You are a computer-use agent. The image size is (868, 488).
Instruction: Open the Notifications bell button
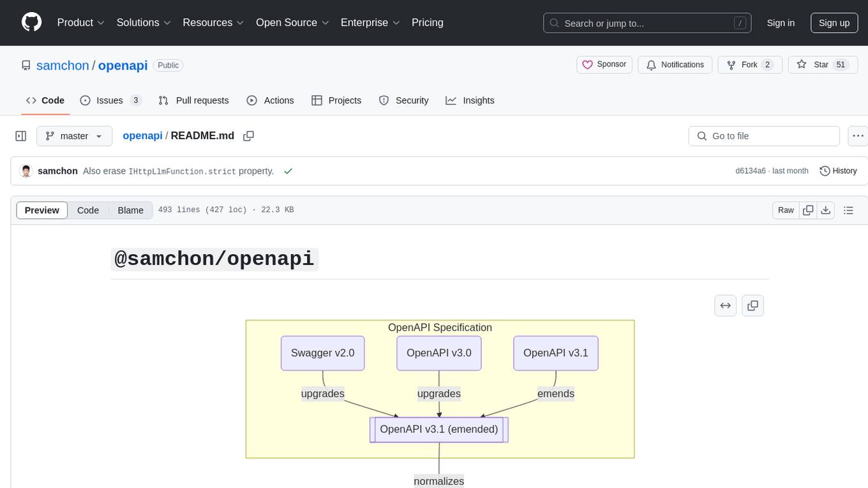click(x=675, y=65)
